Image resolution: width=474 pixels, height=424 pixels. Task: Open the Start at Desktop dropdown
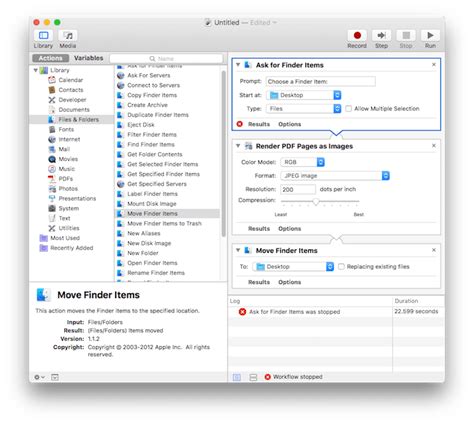(x=304, y=95)
